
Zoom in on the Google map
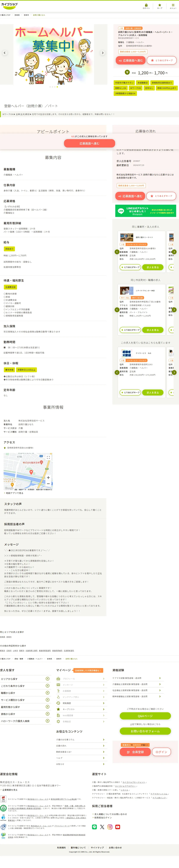pyautogui.click(x=48, y=477)
